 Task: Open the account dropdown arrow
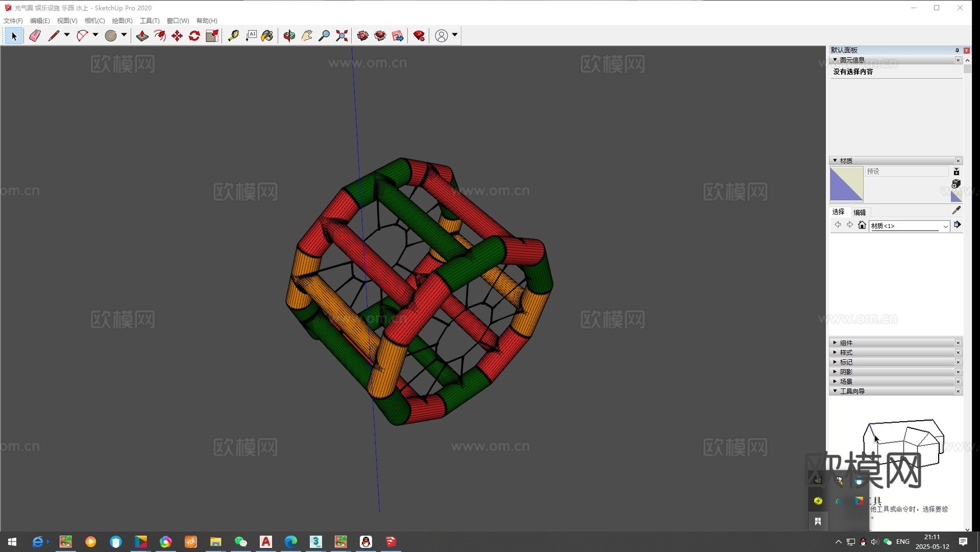pyautogui.click(x=455, y=35)
